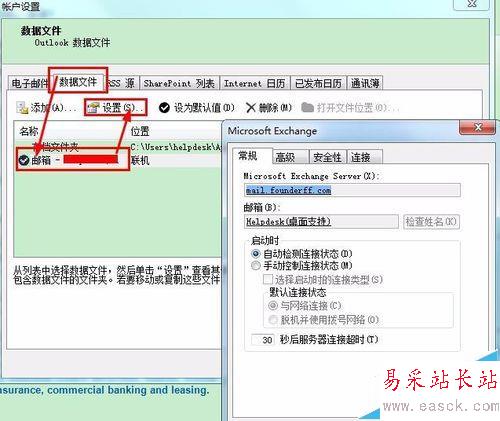Image resolution: width=500 pixels, height=421 pixels.
Task: Click the 删除(M) label
Action: [x=275, y=108]
